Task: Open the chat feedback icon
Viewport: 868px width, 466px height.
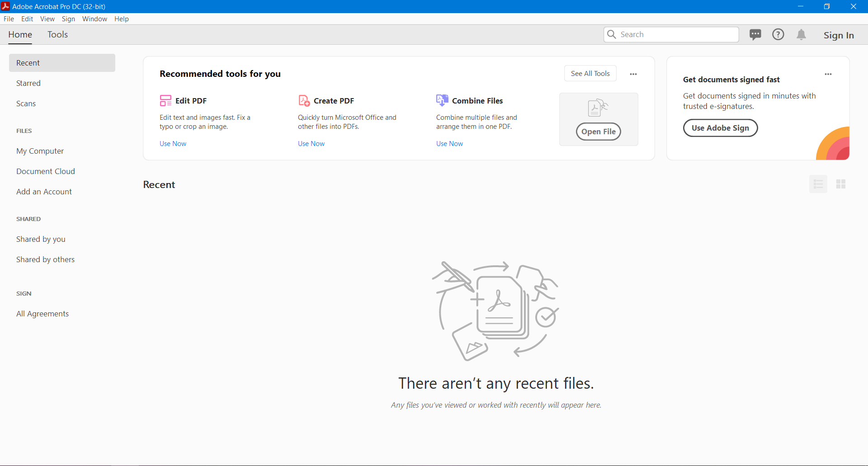Action: click(x=755, y=35)
